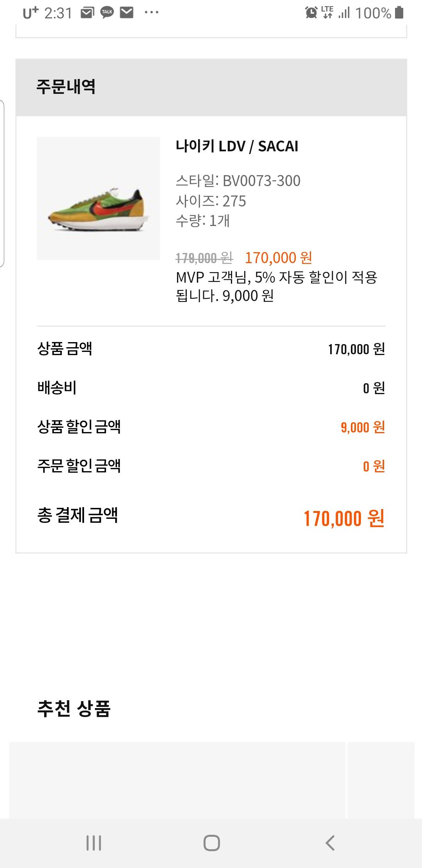
Task: Tap the message notification icon beside clock
Action: [87, 13]
